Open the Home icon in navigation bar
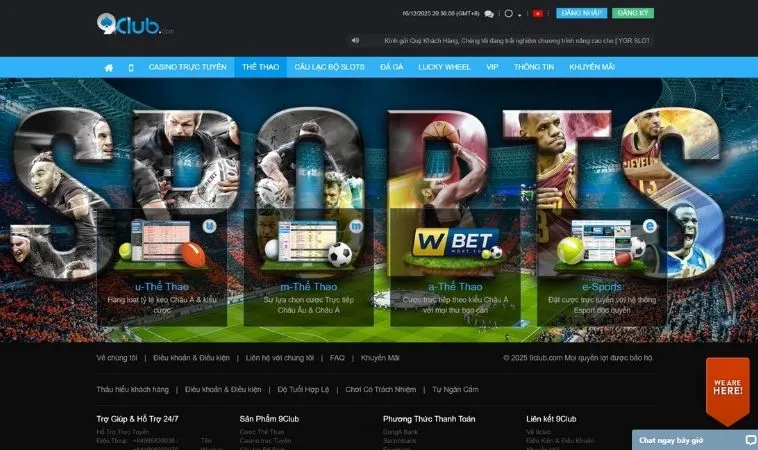Viewport: 758px width, 450px height. [109, 67]
